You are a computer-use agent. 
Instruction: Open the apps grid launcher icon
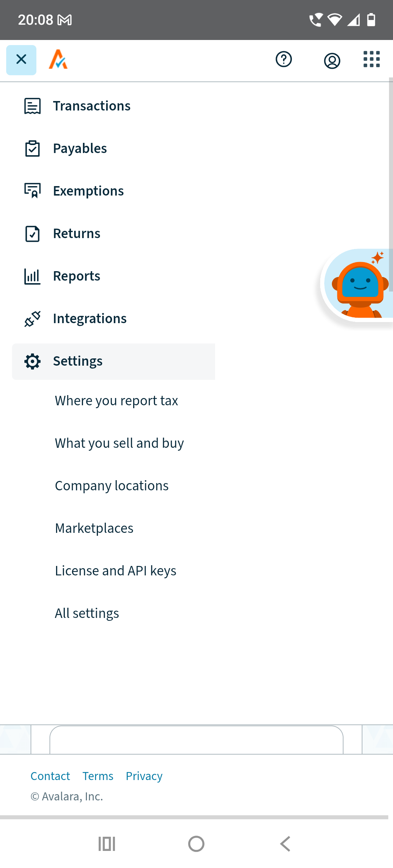[x=371, y=60]
